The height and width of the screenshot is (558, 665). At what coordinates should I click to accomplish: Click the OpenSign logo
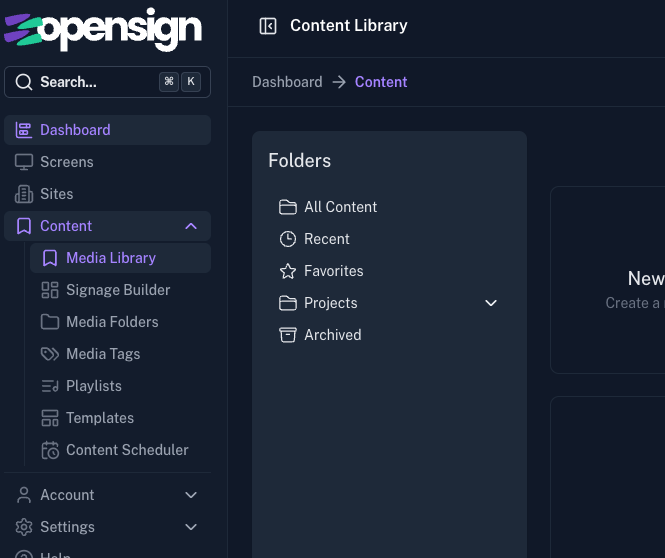(103, 29)
